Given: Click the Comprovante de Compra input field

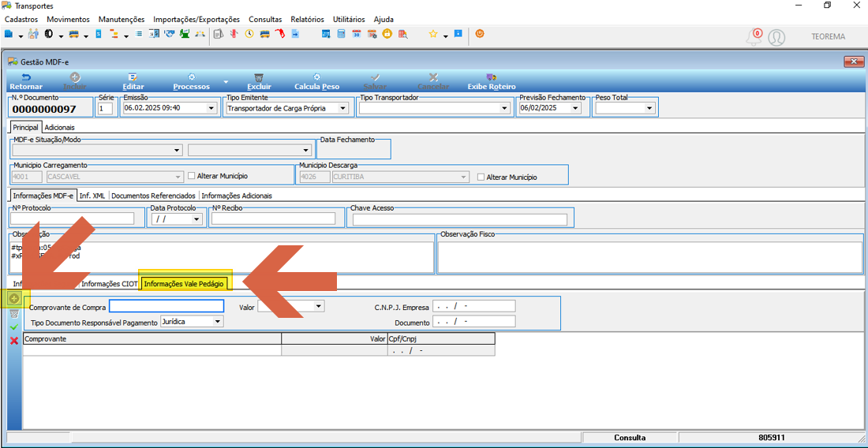Looking at the screenshot, I should 166,306.
